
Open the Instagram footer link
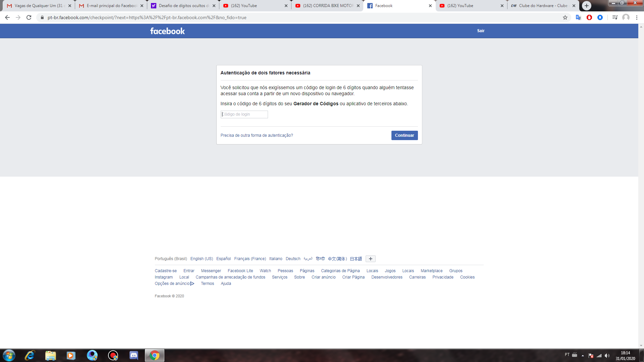click(164, 277)
